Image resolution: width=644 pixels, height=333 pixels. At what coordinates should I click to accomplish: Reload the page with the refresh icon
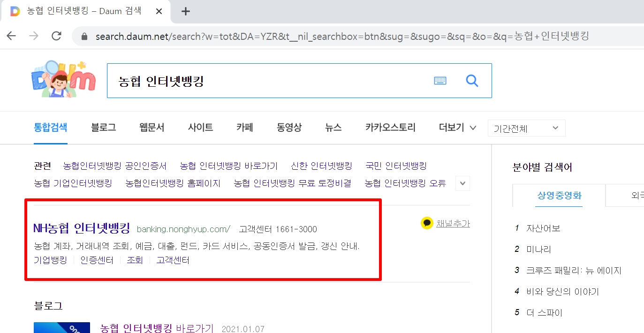(x=56, y=36)
